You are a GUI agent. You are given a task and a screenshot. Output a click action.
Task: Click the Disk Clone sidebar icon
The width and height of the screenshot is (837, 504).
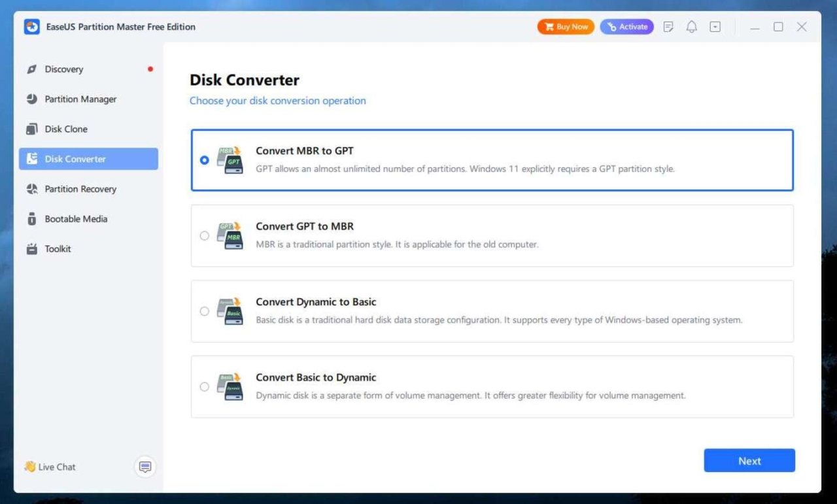click(32, 129)
